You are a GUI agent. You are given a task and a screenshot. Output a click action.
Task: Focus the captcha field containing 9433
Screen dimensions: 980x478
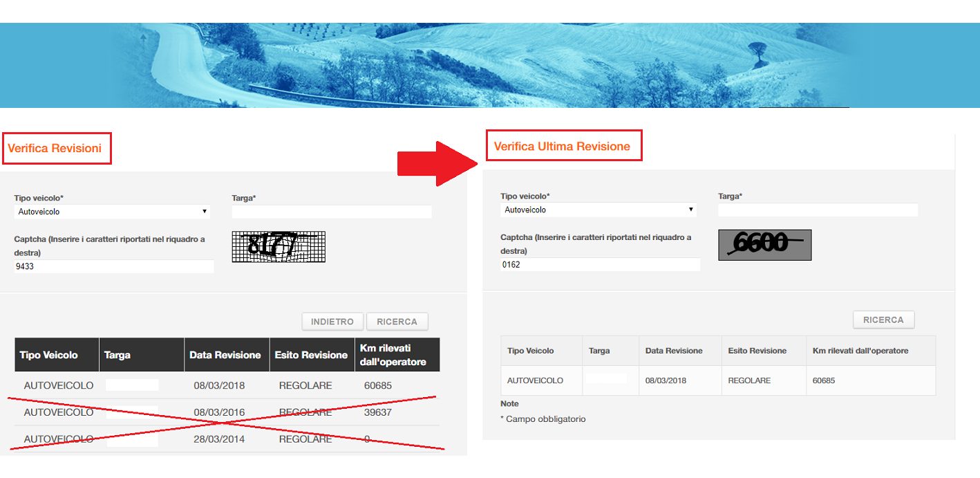(x=114, y=266)
